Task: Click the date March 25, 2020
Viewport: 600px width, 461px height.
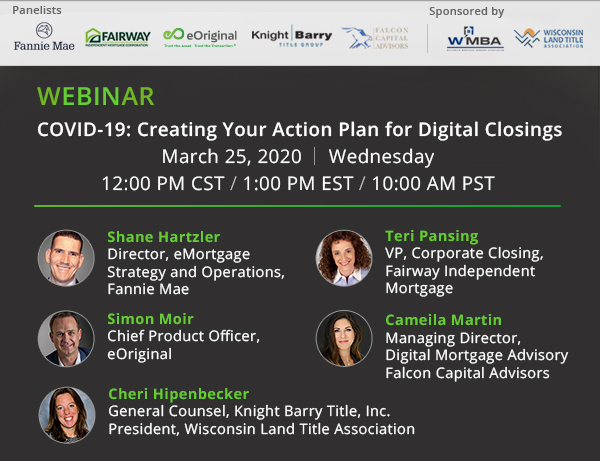Action: (x=232, y=156)
